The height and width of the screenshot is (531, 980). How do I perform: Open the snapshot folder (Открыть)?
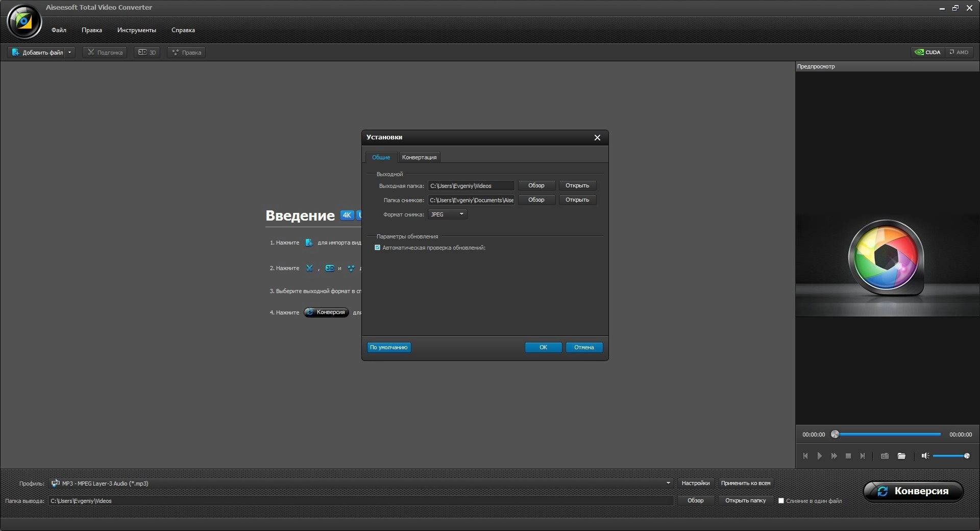(577, 200)
